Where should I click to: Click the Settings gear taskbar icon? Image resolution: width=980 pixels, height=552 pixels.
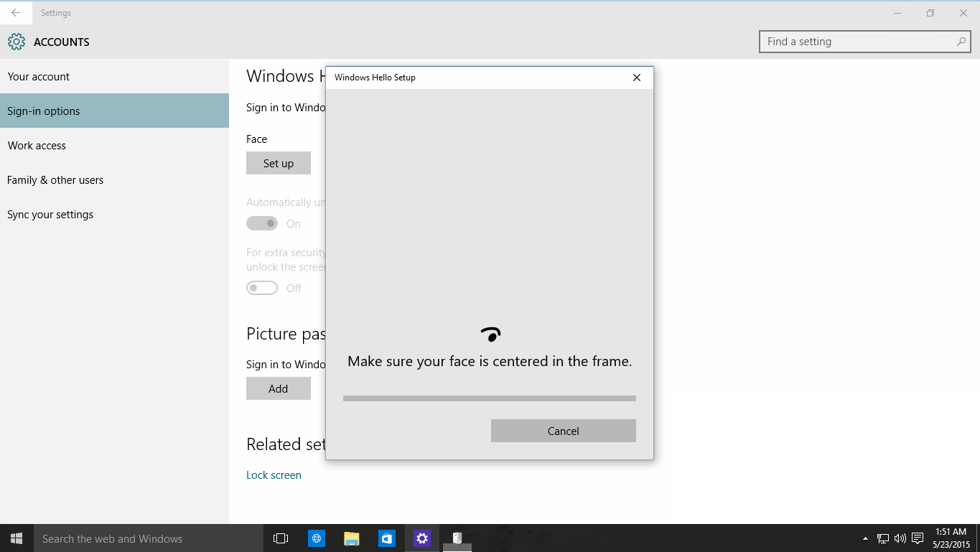[x=422, y=538]
